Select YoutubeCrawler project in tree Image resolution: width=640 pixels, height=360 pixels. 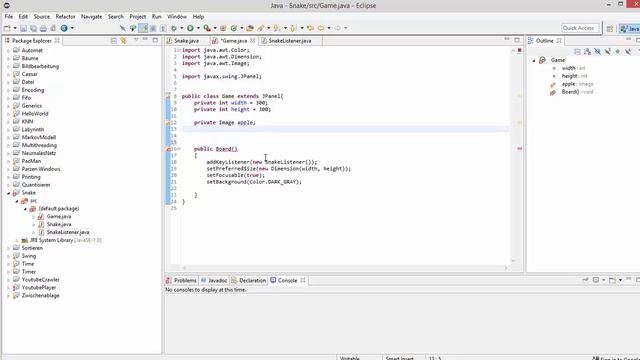(x=40, y=280)
